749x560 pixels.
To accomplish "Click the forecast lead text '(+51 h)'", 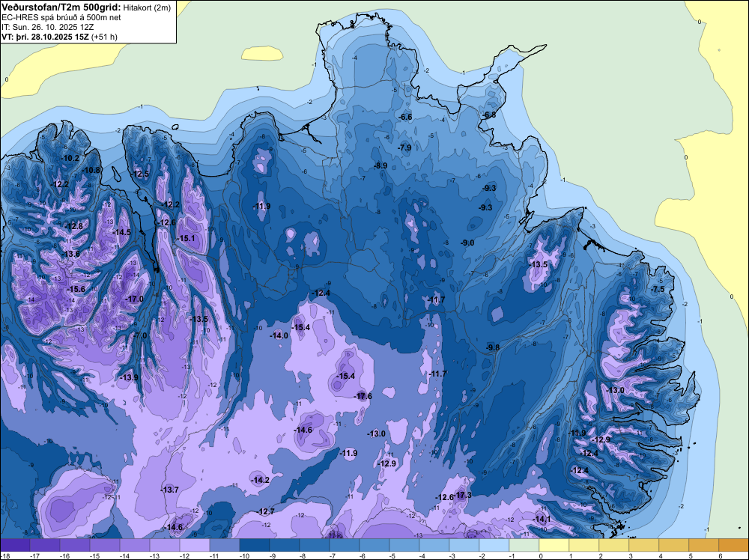I will click(104, 37).
